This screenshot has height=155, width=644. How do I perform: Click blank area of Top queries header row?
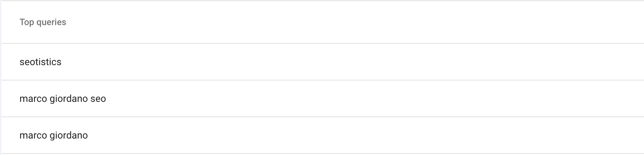(356, 22)
